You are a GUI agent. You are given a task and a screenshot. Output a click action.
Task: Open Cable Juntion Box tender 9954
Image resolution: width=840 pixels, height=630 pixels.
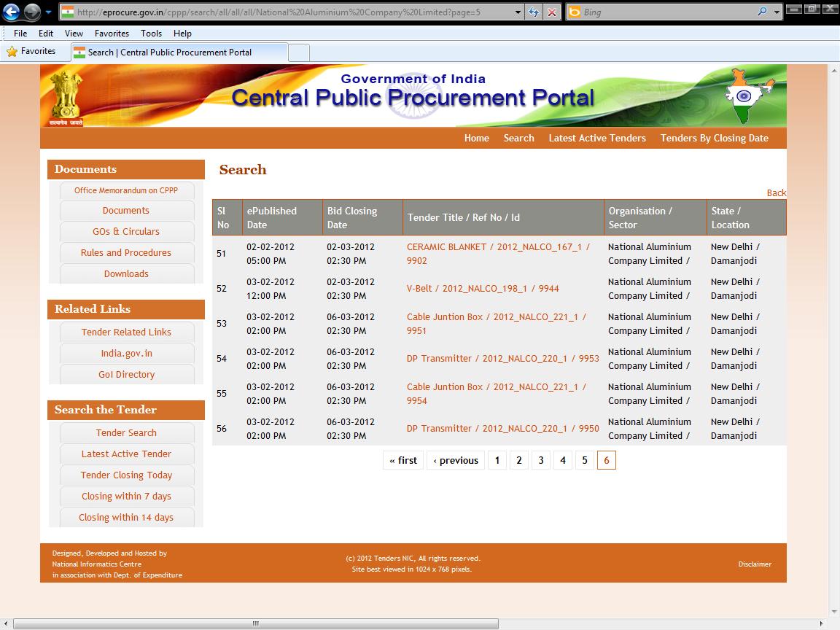coord(496,393)
